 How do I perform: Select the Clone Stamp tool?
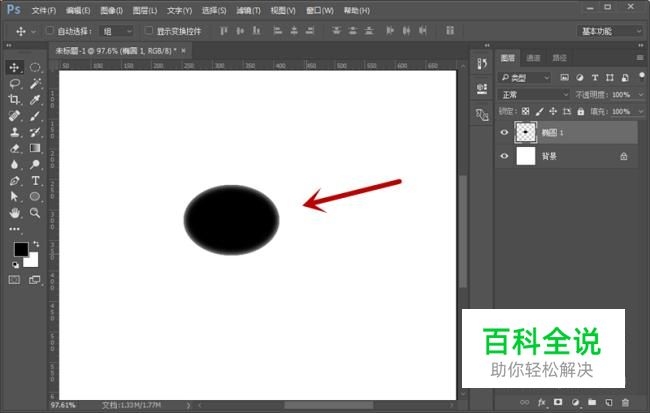15,132
